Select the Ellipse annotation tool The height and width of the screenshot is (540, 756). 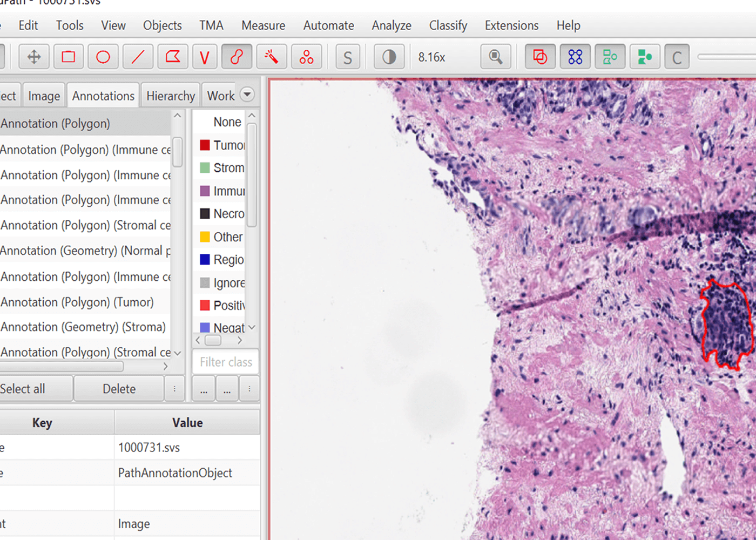point(103,56)
